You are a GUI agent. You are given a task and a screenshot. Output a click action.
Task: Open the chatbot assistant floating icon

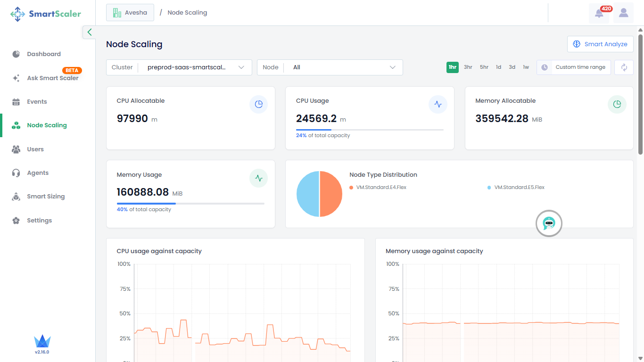click(x=549, y=223)
